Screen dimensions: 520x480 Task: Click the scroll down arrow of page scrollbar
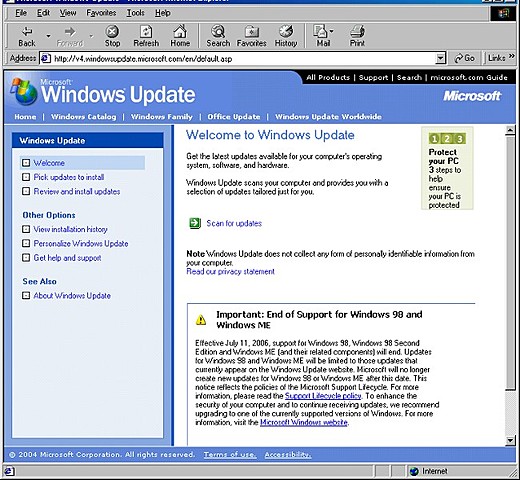tap(510, 441)
